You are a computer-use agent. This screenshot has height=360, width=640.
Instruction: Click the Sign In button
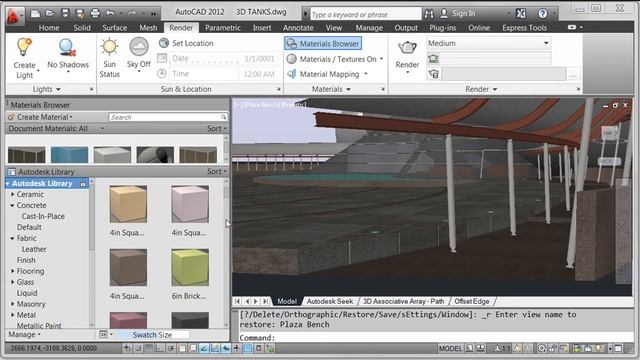[x=458, y=13]
